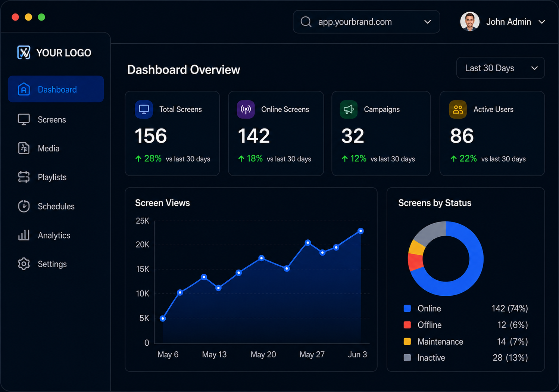Image resolution: width=559 pixels, height=392 pixels.
Task: Click the Settings gear icon in sidebar
Action: click(x=24, y=264)
